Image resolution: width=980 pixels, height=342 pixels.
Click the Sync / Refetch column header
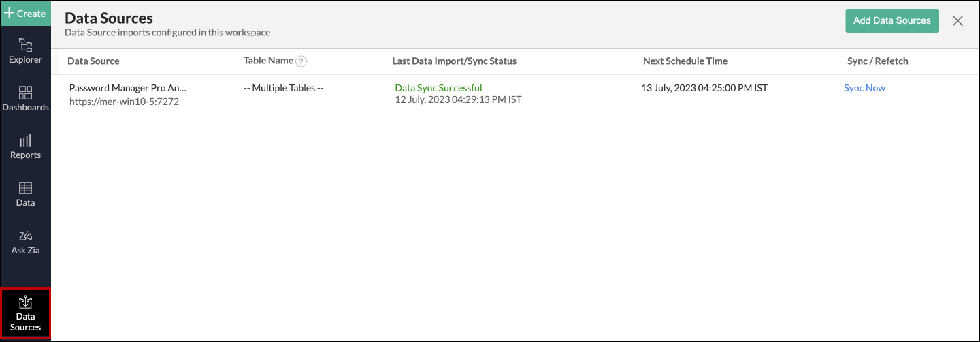(877, 61)
